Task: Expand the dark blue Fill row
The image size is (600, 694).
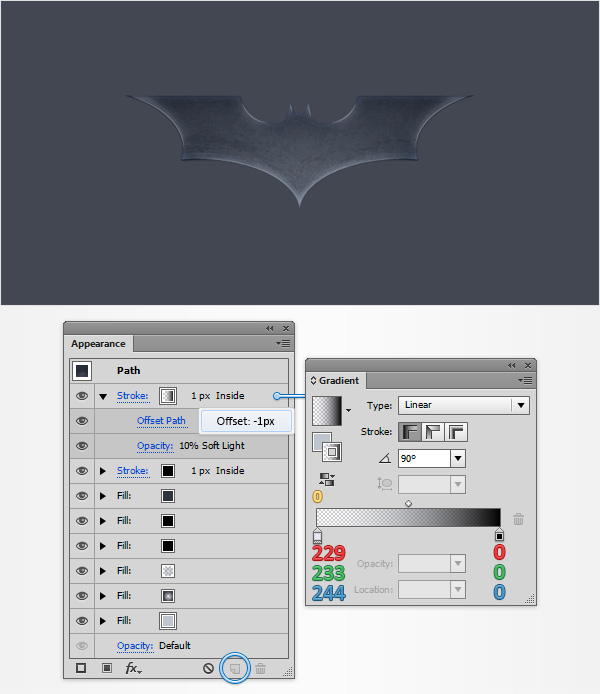Action: tap(103, 496)
